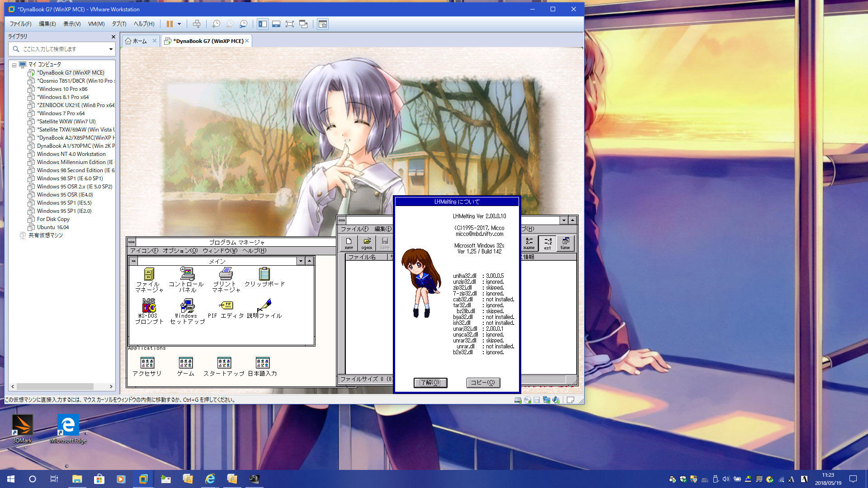This screenshot has height=488, width=868.
Task: Sort by time in LHMelting toolbar
Action: pos(565,243)
